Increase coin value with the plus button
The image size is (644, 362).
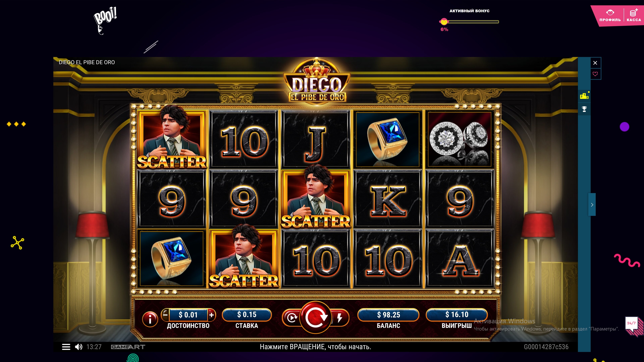click(211, 315)
